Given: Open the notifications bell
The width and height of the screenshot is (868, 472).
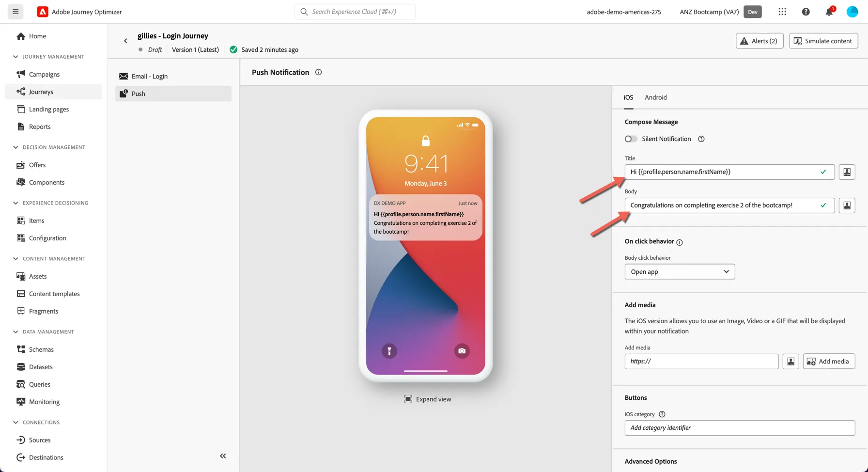Looking at the screenshot, I should coord(829,12).
